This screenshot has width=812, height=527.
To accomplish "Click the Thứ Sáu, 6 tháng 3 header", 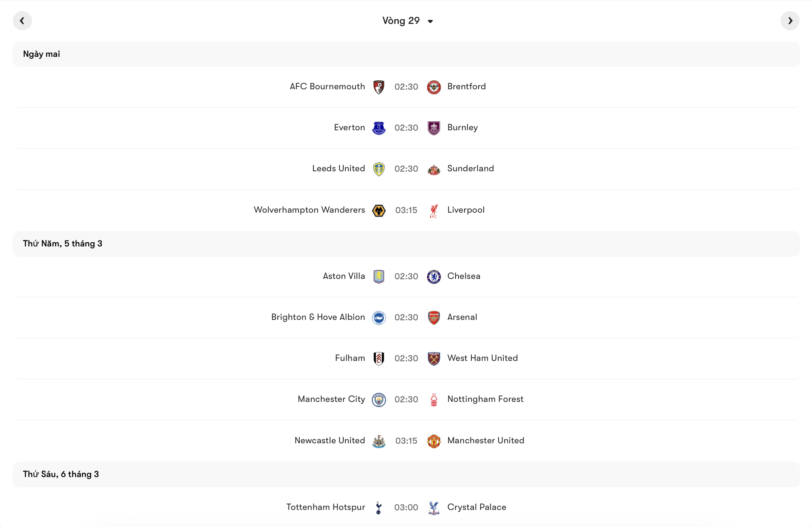I will 61,474.
